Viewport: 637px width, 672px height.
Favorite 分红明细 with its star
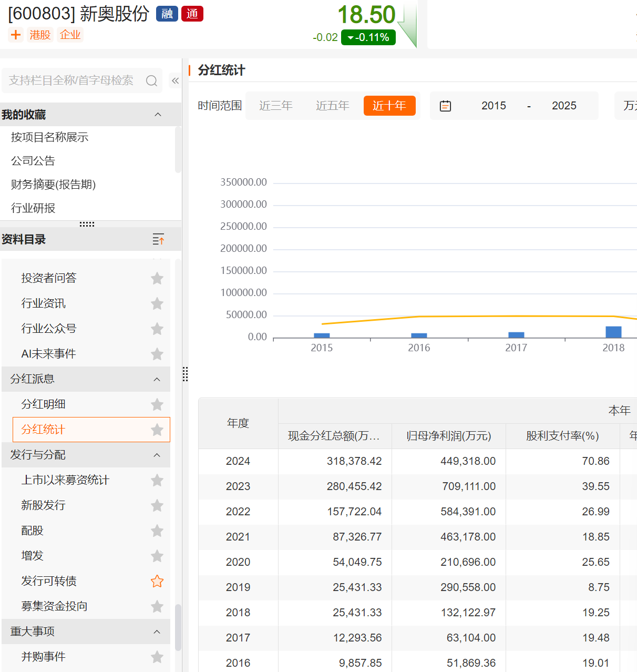tap(157, 404)
